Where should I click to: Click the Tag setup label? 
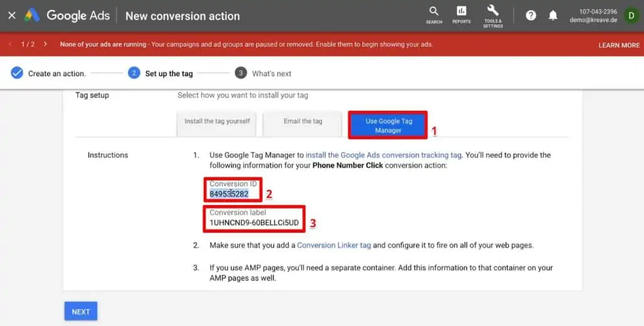coord(92,95)
